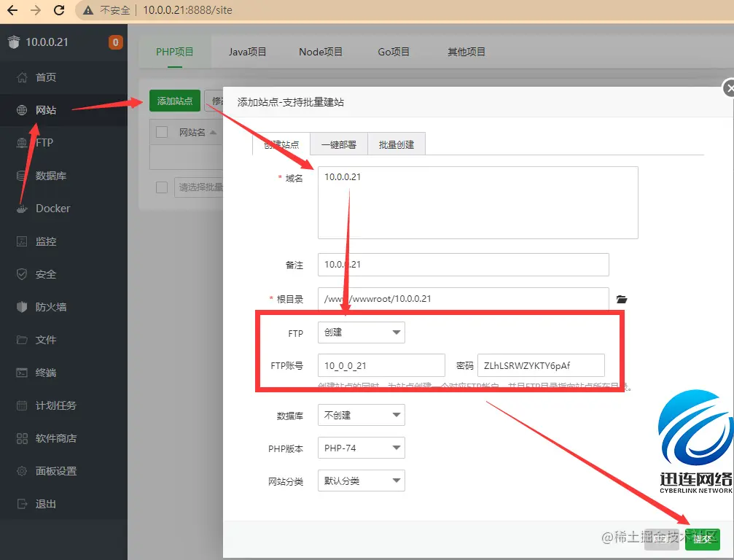The height and width of the screenshot is (560, 734).
Task: Open the 请选择批量 batch action dropdown
Action: (199, 187)
